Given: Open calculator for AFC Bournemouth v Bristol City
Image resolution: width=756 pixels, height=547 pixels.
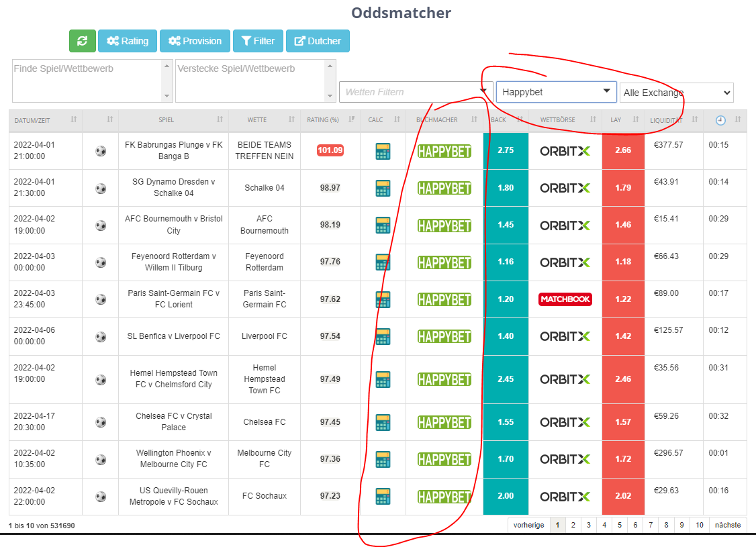Looking at the screenshot, I should [383, 225].
